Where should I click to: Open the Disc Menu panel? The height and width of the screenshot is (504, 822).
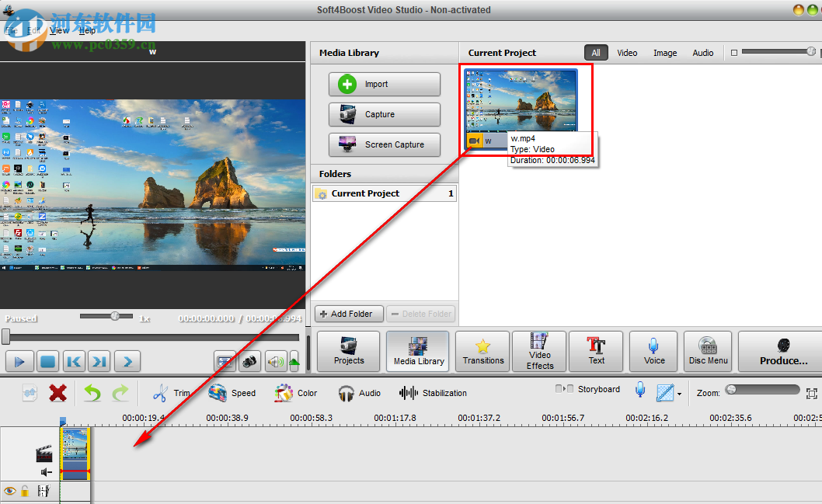coord(708,352)
